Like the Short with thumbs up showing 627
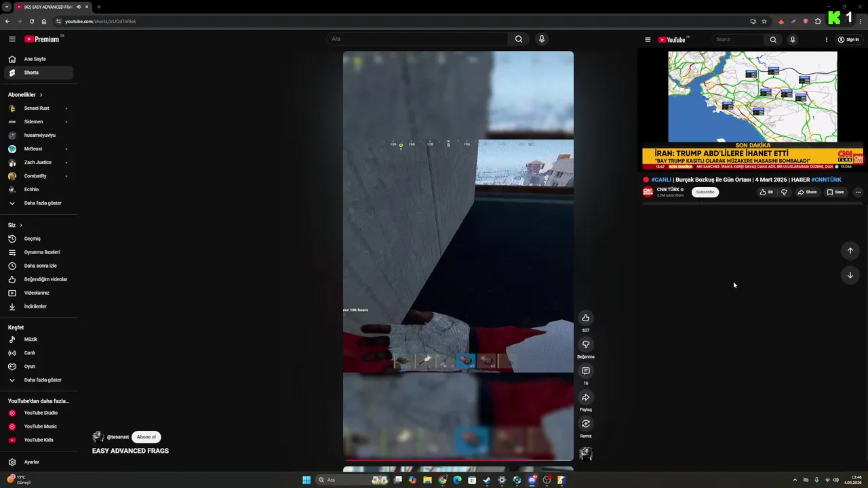This screenshot has height=488, width=868. 586,318
